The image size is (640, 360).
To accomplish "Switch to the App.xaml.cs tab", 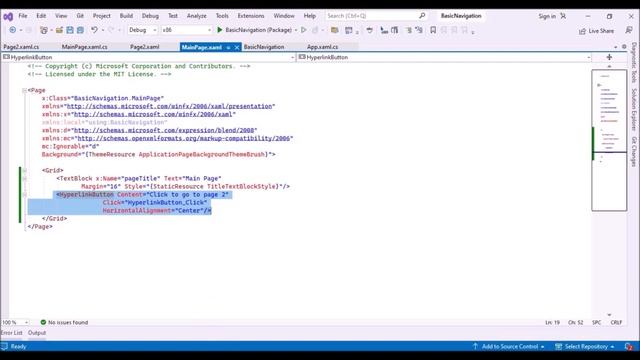I will click(322, 47).
